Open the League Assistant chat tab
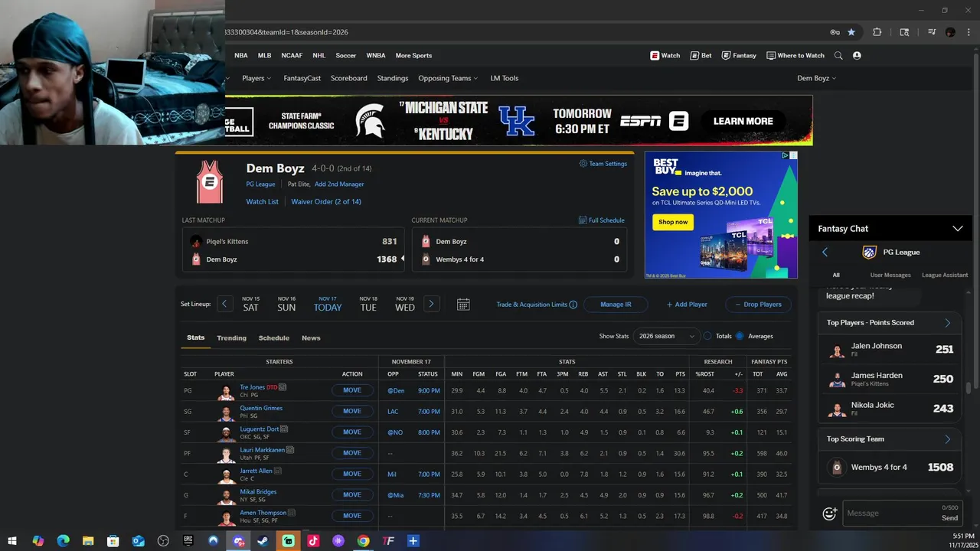This screenshot has height=551, width=980. (x=945, y=275)
